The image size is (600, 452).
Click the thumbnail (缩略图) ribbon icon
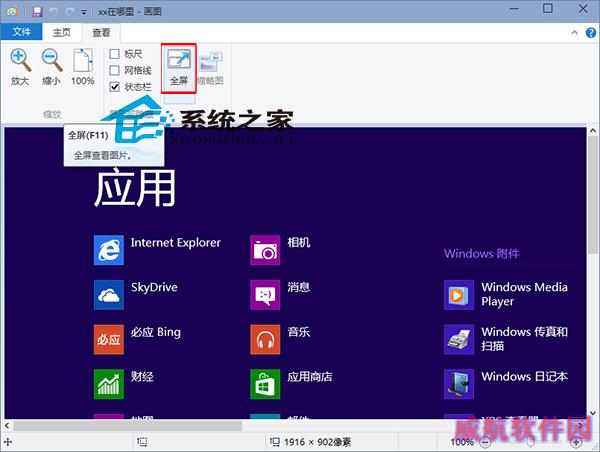click(x=210, y=62)
